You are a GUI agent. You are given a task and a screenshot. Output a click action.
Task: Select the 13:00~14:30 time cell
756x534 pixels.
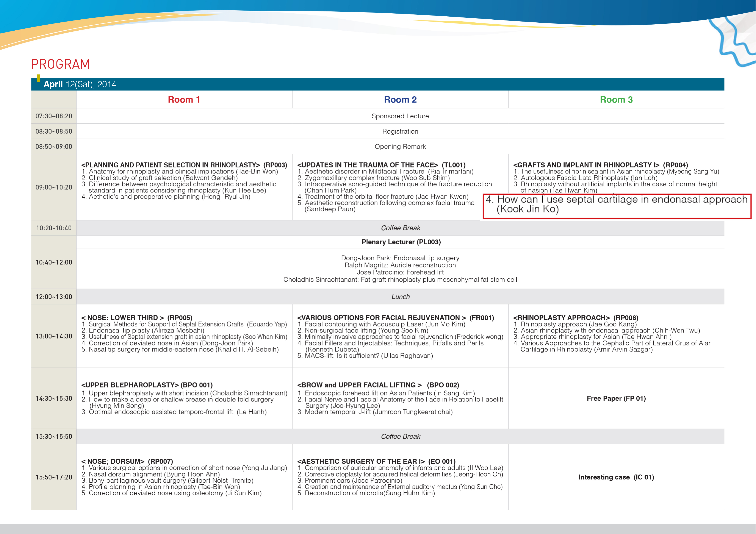click(54, 336)
